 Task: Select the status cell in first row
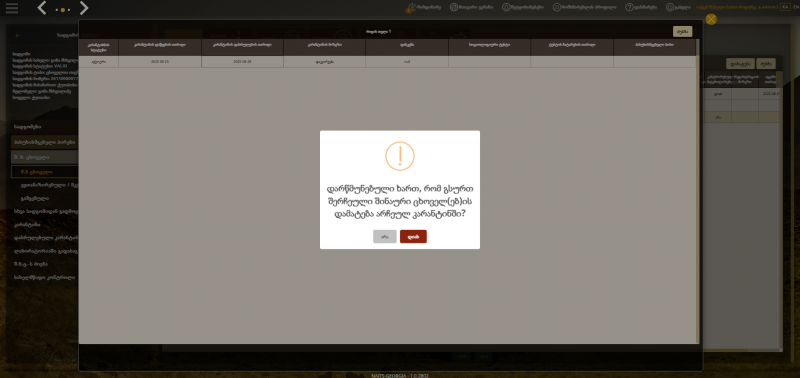pyautogui.click(x=98, y=62)
